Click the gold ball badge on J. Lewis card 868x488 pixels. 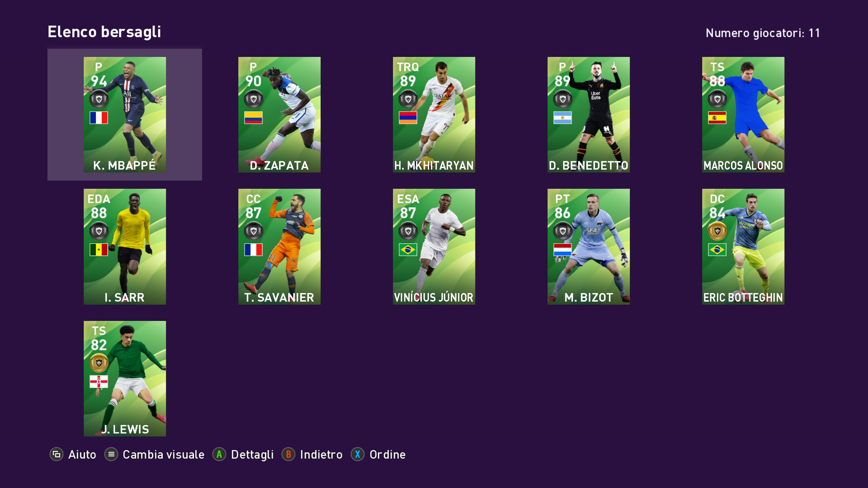pyautogui.click(x=99, y=363)
